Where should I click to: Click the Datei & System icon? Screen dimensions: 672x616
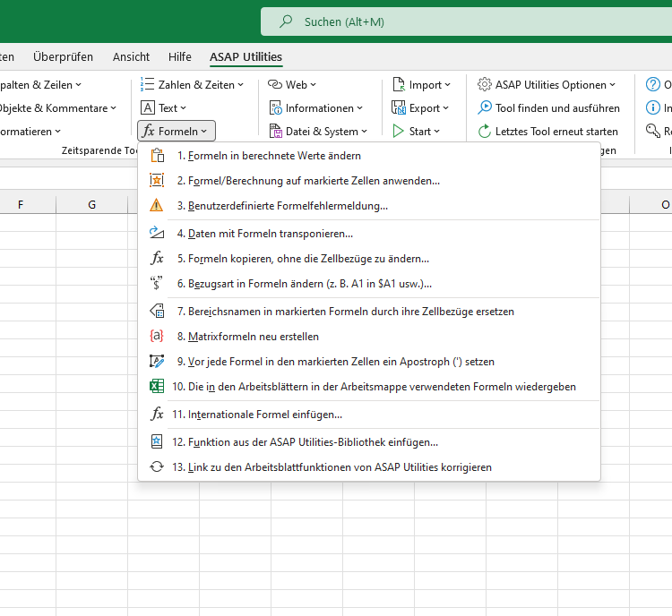coord(276,131)
